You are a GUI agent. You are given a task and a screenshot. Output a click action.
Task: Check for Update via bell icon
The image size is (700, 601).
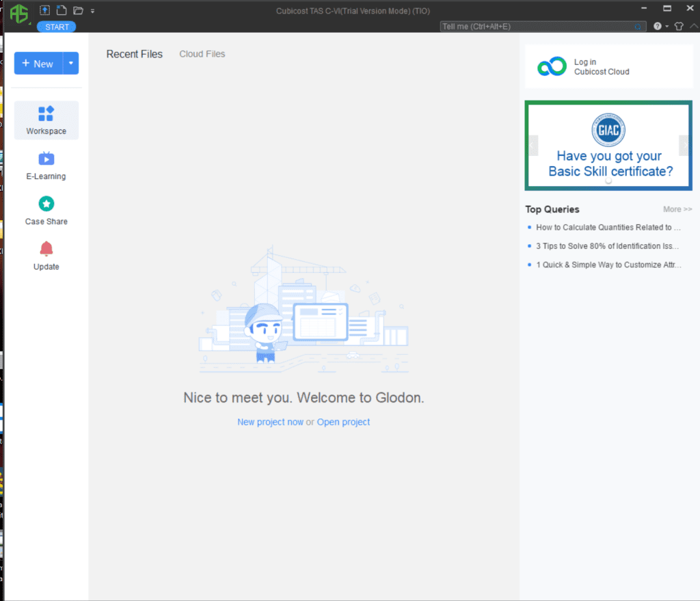pyautogui.click(x=46, y=256)
